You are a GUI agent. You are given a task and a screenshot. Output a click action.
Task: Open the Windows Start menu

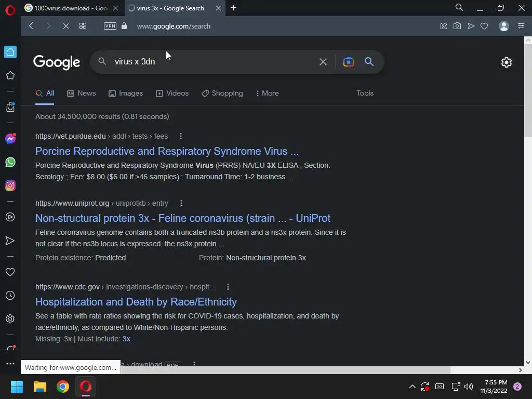pyautogui.click(x=17, y=387)
